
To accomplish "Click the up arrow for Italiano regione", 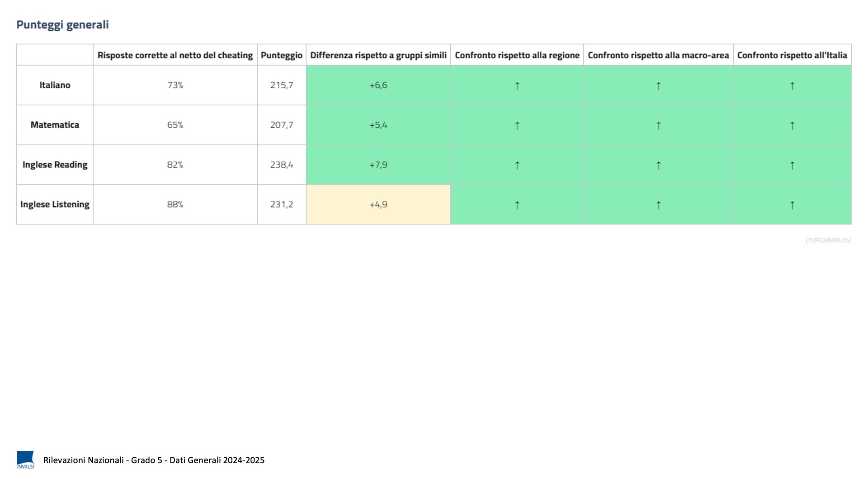I will click(x=517, y=86).
